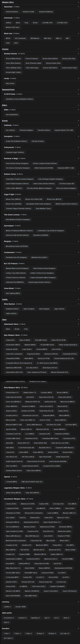Select the Silver (Void Edge) charm
This screenshot has width=80, height=644.
pyautogui.click(x=32, y=68)
